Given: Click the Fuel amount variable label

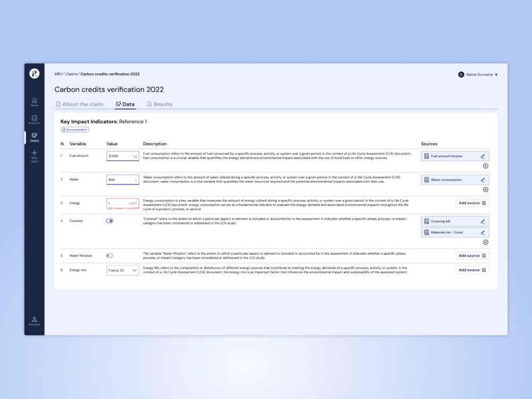Looking at the screenshot, I should 79,156.
